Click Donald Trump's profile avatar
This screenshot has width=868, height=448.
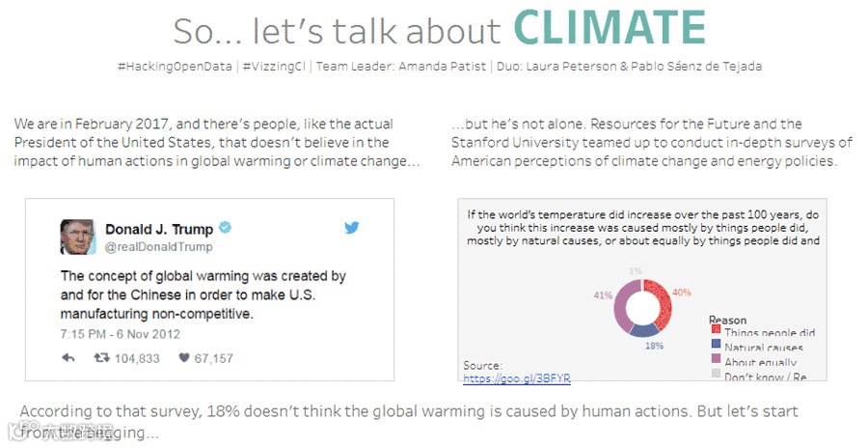click(77, 237)
